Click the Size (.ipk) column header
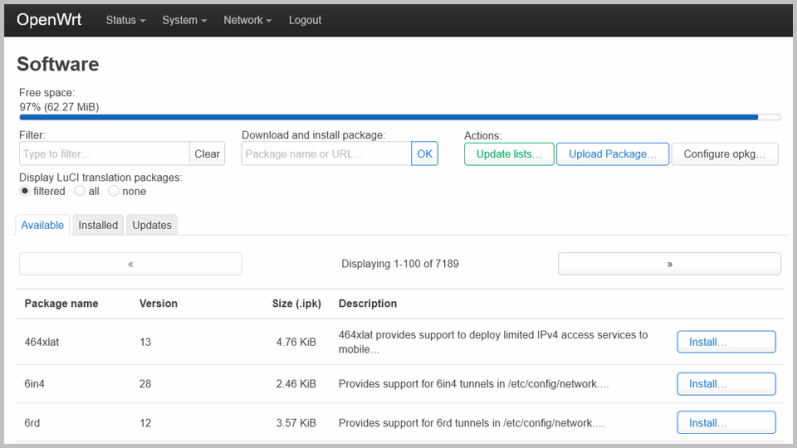 point(296,304)
